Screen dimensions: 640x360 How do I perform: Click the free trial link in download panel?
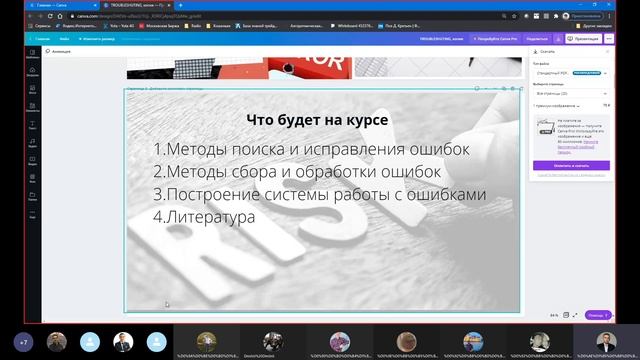coord(577,147)
